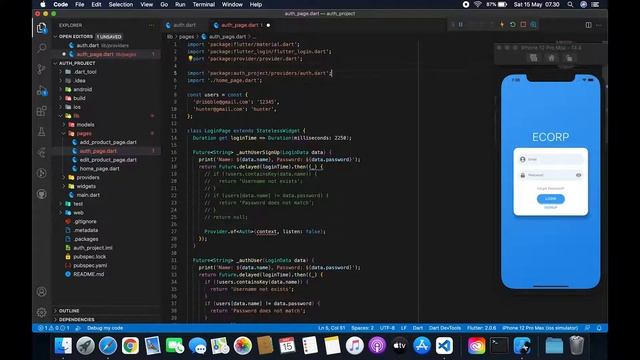This screenshot has width=640, height=360.
Task: Open the Terminal menu
Action: 204,4
